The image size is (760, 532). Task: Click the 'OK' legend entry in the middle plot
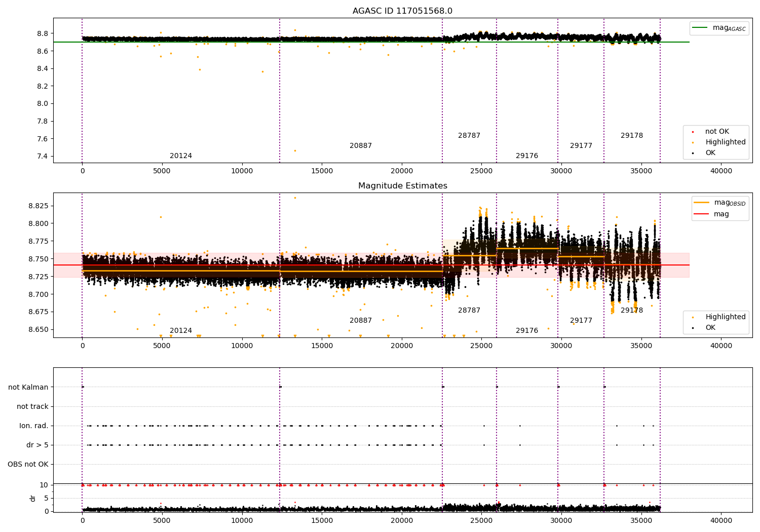pyautogui.click(x=704, y=328)
